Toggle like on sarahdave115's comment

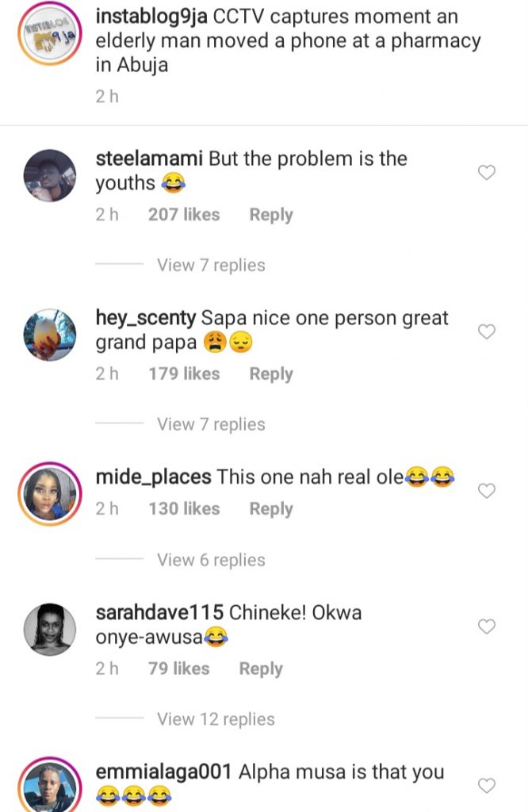pyautogui.click(x=487, y=626)
